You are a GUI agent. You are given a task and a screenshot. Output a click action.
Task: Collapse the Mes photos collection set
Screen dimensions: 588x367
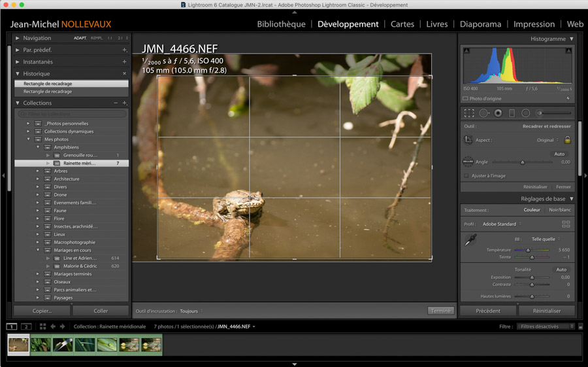(29, 139)
